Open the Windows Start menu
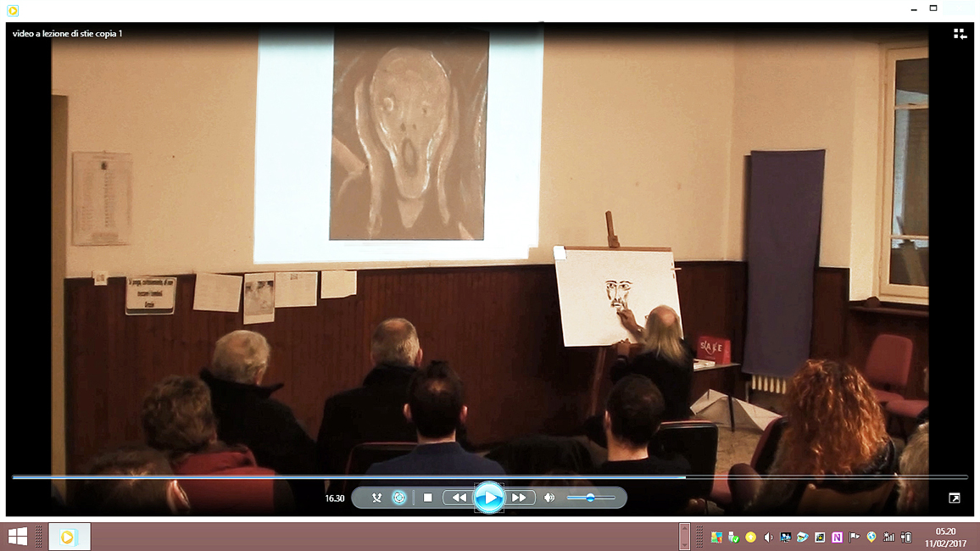980x551 pixels. pyautogui.click(x=18, y=537)
